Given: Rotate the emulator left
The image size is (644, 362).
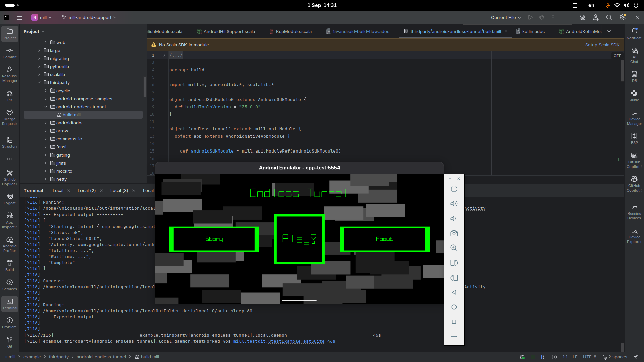Looking at the screenshot, I should (454, 263).
